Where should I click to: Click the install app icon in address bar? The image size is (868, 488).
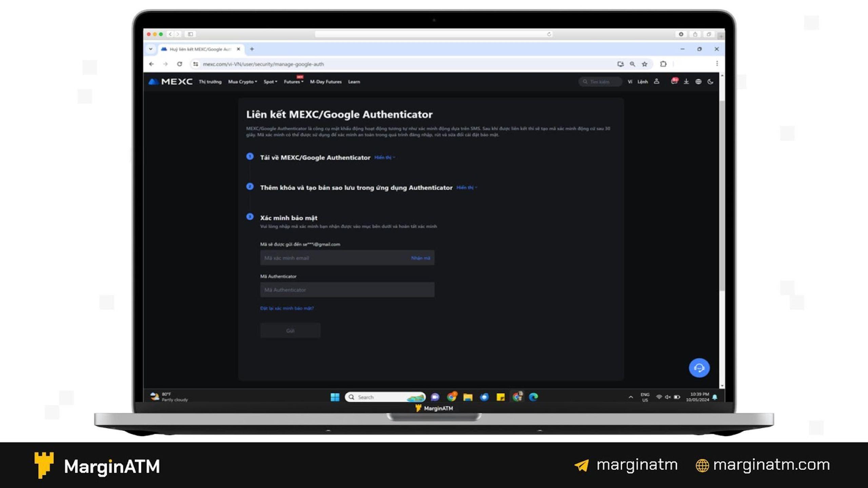click(x=620, y=64)
